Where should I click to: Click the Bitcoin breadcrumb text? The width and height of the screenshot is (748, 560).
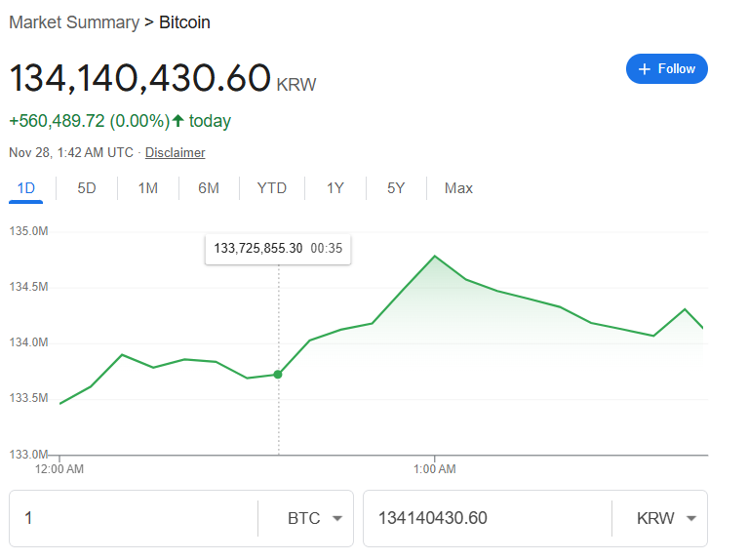184,22
